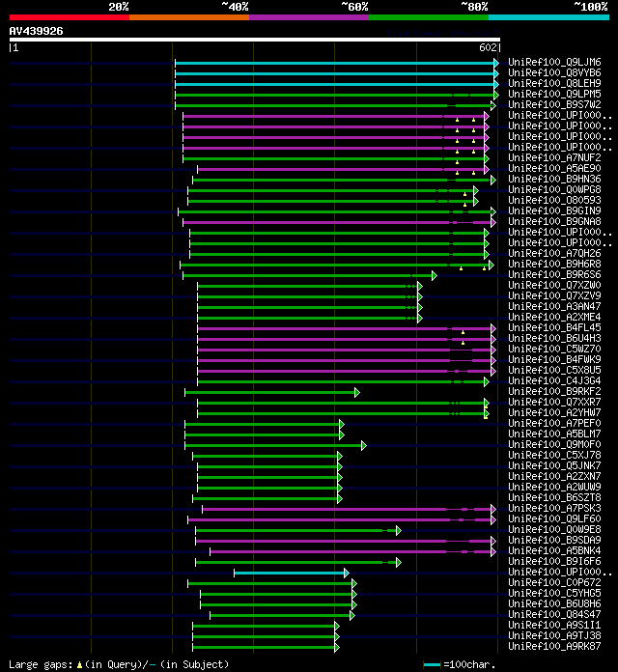Image resolution: width=618 pixels, height=672 pixels.
Task: Select the UniRef100_A7PEF0 label
Action: point(554,423)
